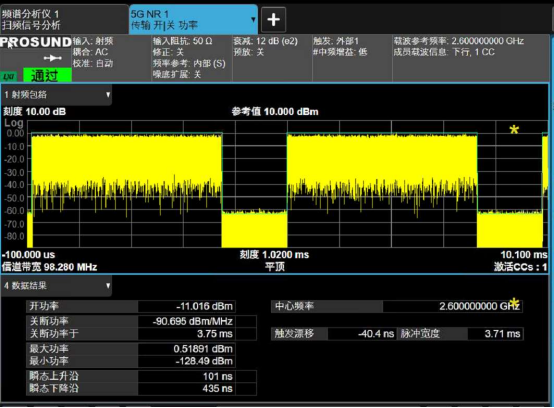Click the input signal arrow icon

coord(53,58)
